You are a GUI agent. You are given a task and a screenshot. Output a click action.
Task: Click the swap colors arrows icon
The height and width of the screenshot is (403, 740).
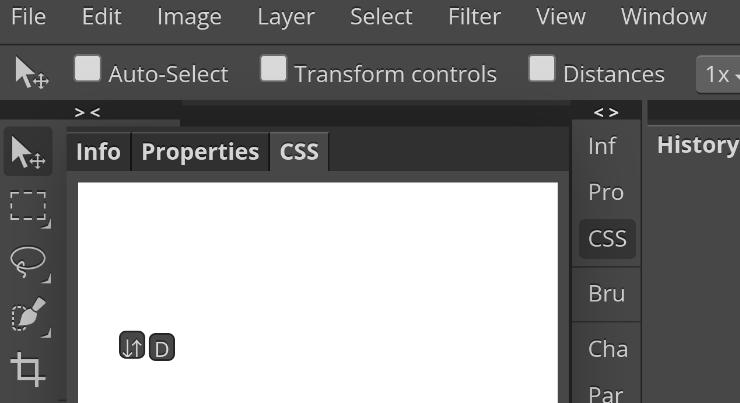point(132,347)
